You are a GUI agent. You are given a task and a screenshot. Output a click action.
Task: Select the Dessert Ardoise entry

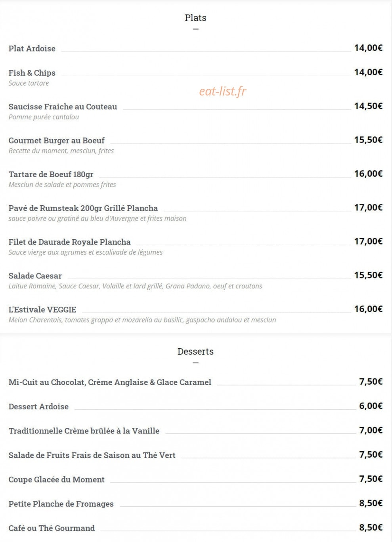click(39, 406)
